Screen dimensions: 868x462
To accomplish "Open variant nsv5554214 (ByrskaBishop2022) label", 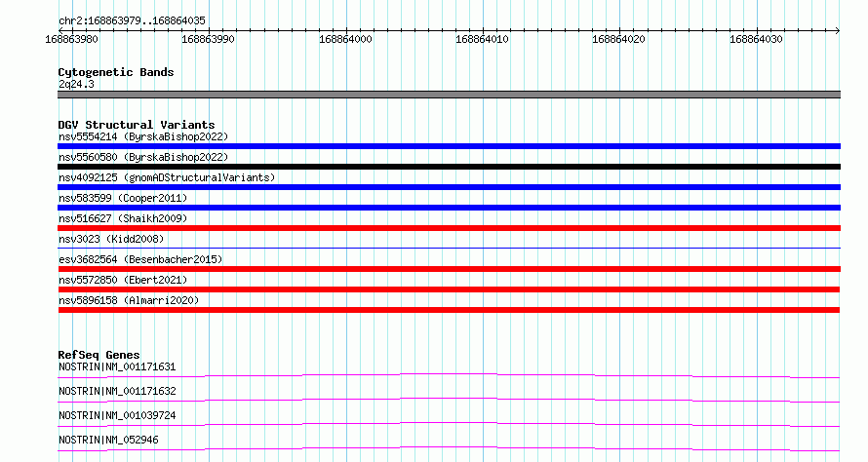I will tap(143, 136).
